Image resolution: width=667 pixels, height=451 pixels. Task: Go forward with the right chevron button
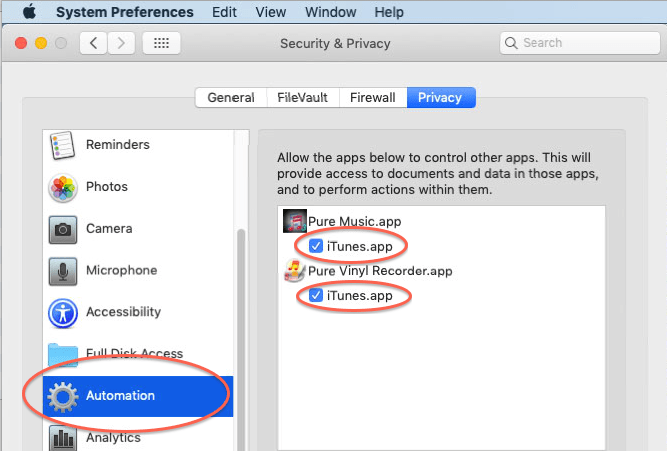121,43
